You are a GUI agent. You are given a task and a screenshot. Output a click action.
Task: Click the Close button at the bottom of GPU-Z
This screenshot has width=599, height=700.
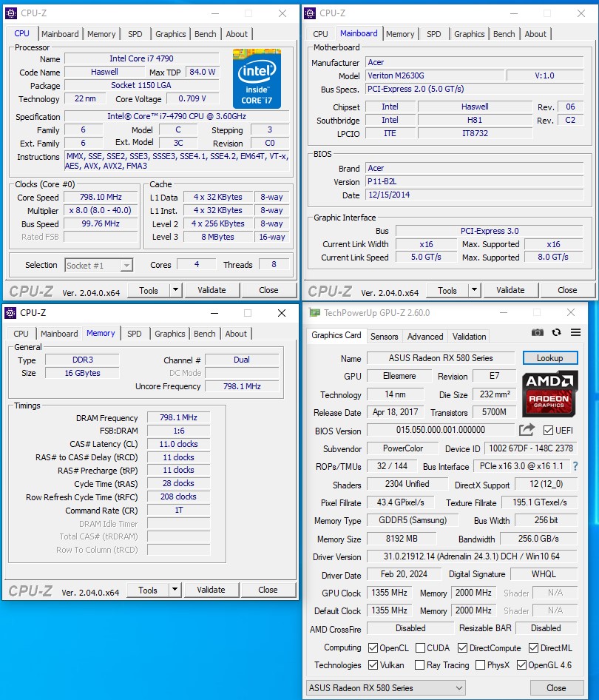coord(557,688)
